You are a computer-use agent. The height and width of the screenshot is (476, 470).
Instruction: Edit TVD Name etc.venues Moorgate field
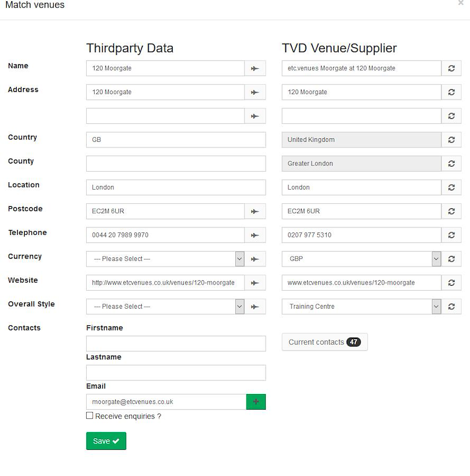[362, 68]
